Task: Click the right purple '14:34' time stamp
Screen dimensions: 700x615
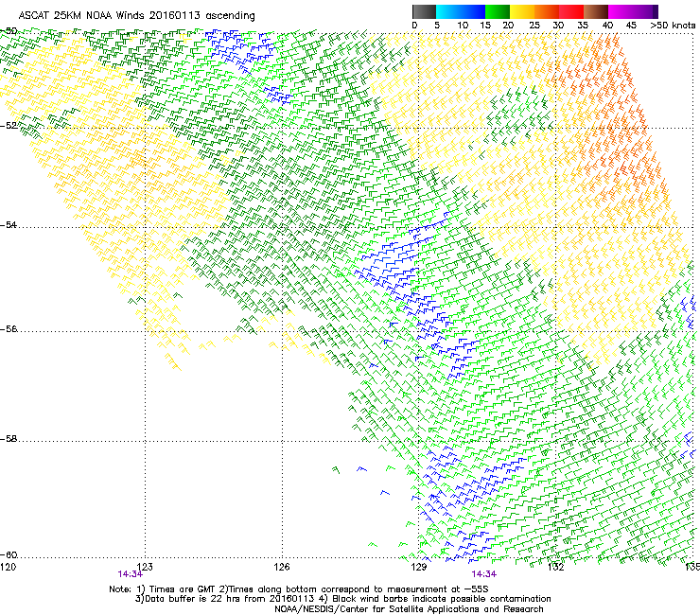Action: click(x=484, y=574)
